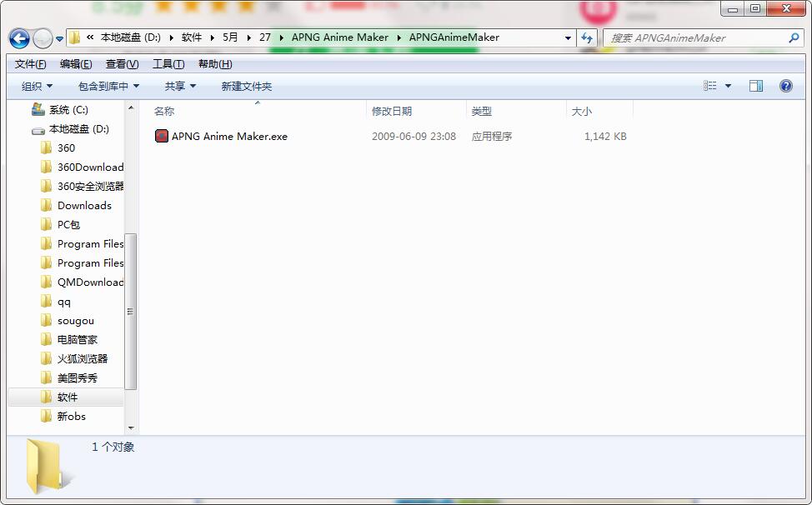Open the 帮助(H) menu
Viewport: 812px width, 505px height.
pos(215,64)
